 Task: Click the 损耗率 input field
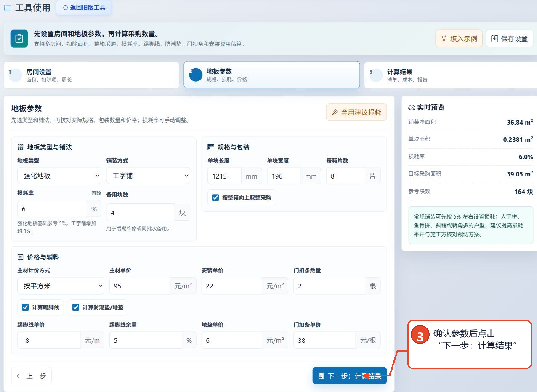click(52, 209)
